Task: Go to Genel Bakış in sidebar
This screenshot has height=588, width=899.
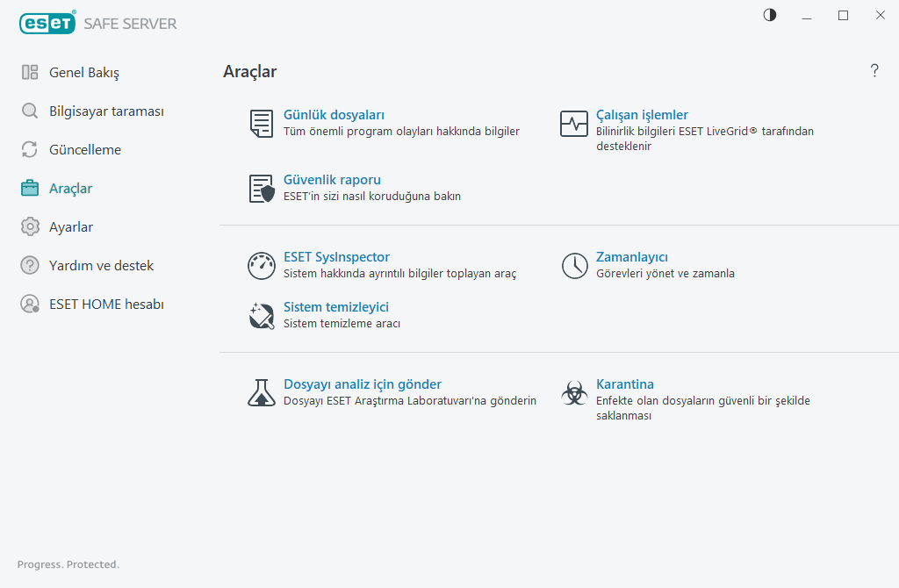Action: click(83, 72)
